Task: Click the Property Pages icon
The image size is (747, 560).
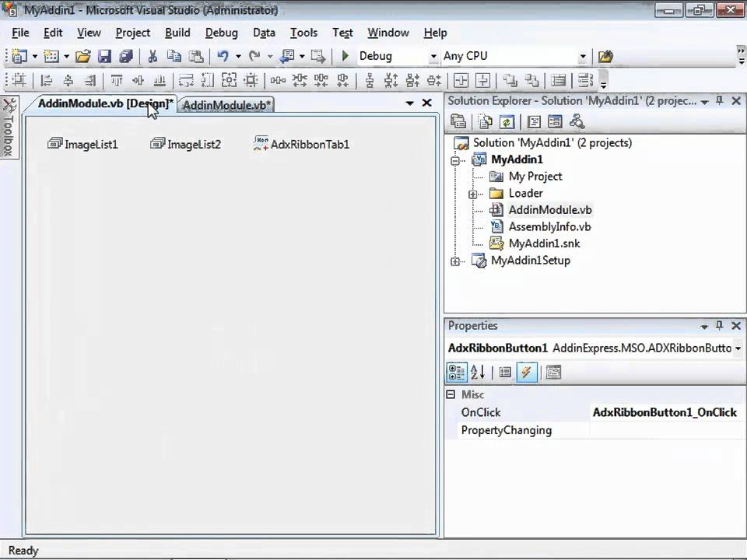Action: tap(553, 373)
